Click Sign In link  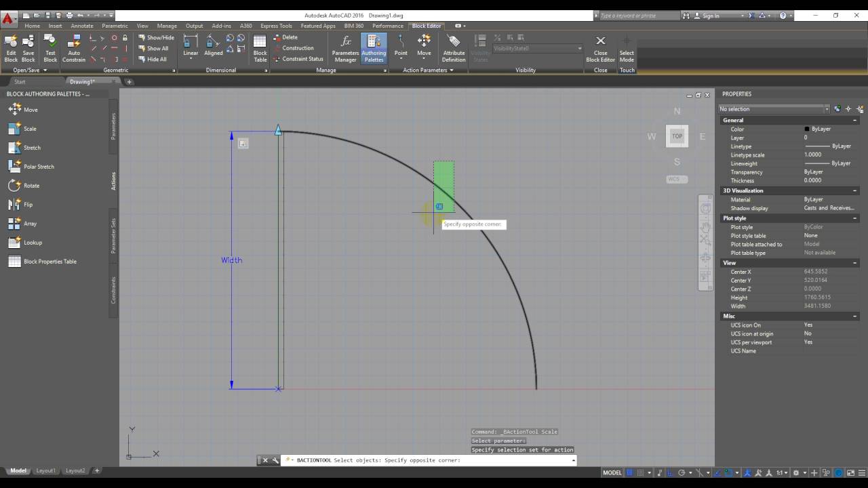click(711, 15)
